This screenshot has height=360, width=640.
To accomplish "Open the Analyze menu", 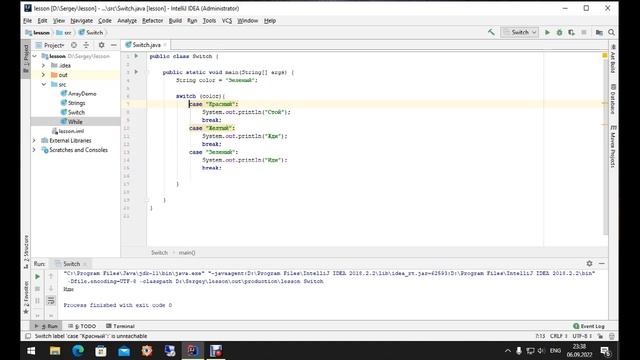I will [127, 20].
